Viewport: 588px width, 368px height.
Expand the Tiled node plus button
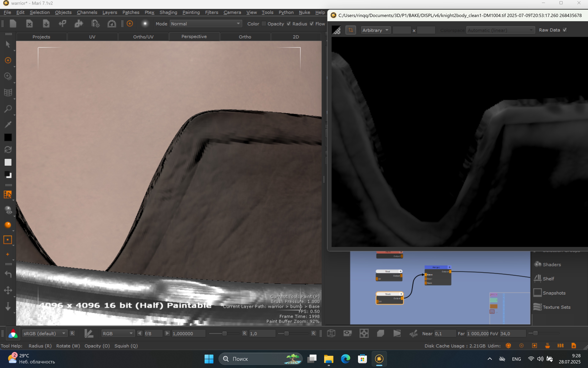[401, 271]
